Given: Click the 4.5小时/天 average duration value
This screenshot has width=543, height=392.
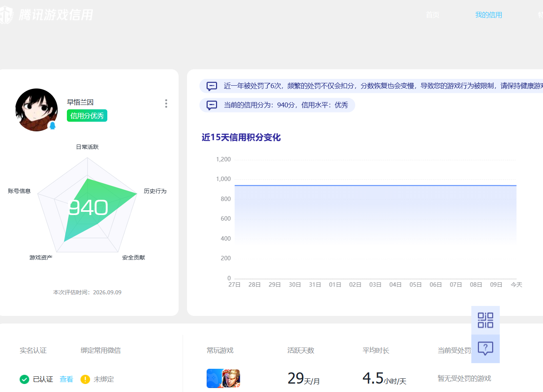Looking at the screenshot, I should 384,378.
